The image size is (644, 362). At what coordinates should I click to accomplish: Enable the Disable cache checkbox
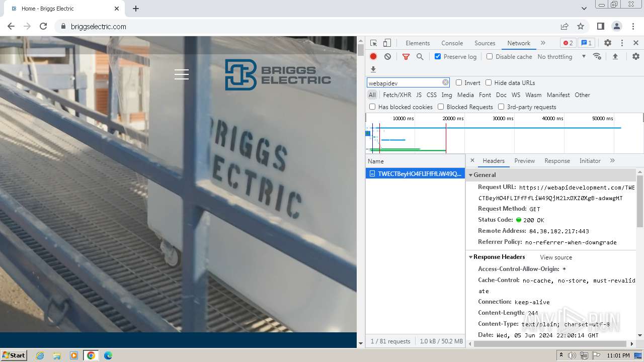tap(490, 56)
